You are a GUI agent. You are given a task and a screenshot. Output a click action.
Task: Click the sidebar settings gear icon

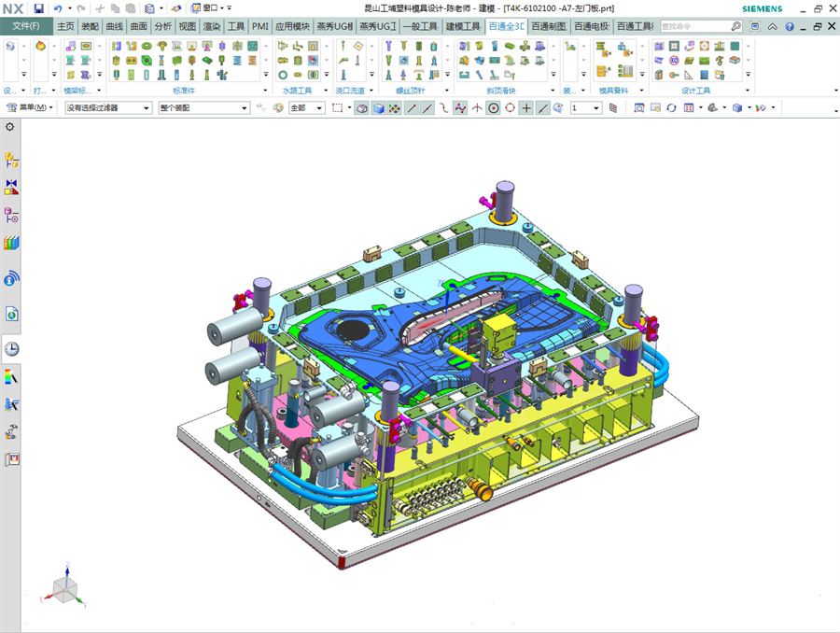point(10,126)
